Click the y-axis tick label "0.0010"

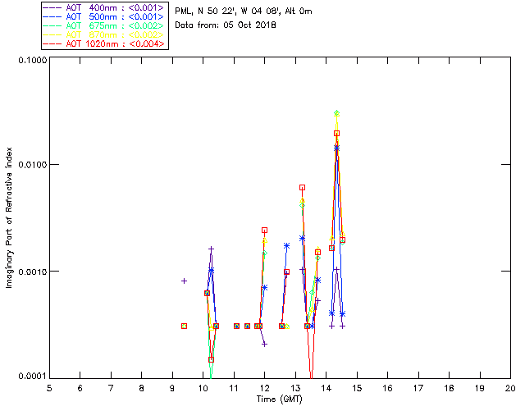pyautogui.click(x=32, y=272)
